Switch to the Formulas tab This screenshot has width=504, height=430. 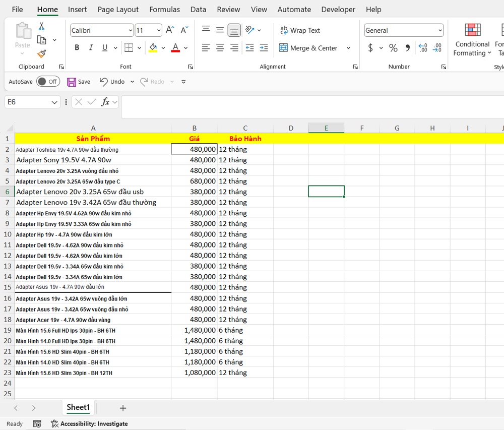click(164, 9)
